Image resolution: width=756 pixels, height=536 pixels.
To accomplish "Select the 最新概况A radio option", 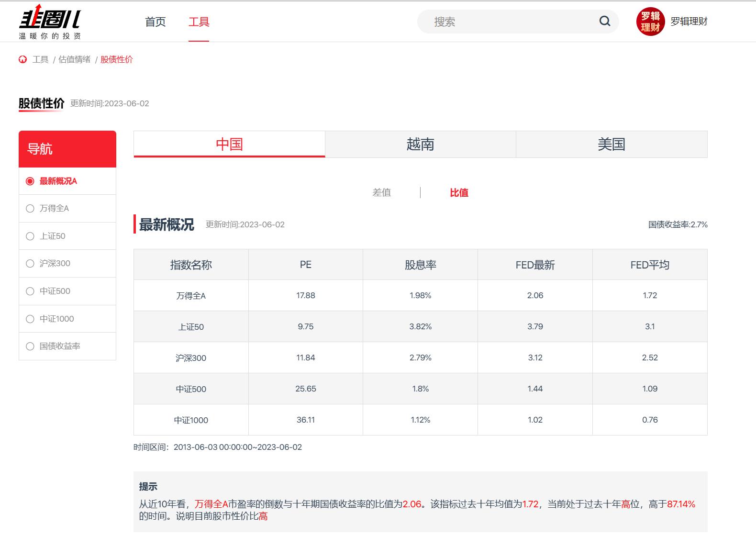I will click(30, 181).
